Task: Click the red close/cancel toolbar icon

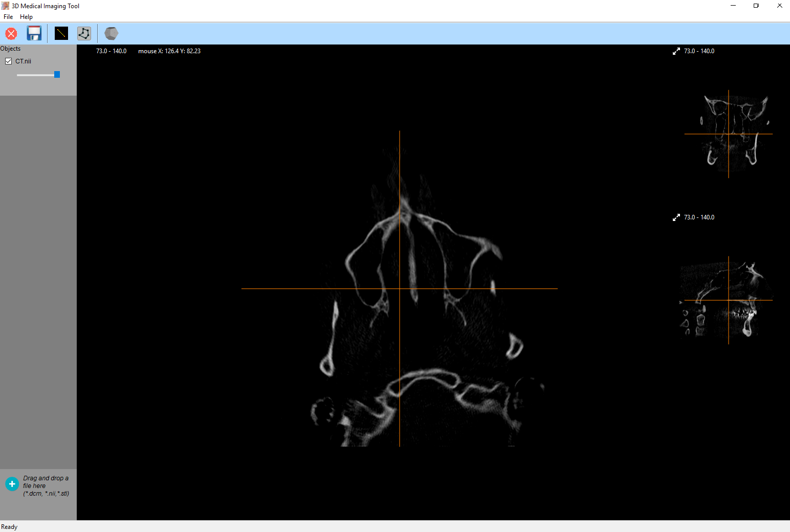Action: (x=11, y=34)
